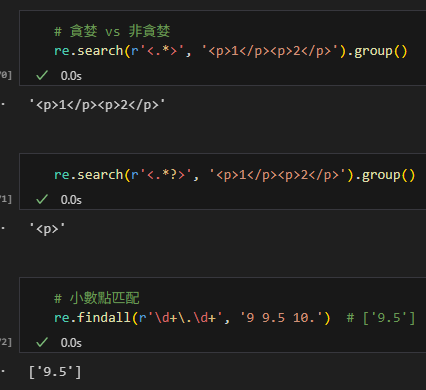Click the success checkmark of the findall cell

point(42,342)
